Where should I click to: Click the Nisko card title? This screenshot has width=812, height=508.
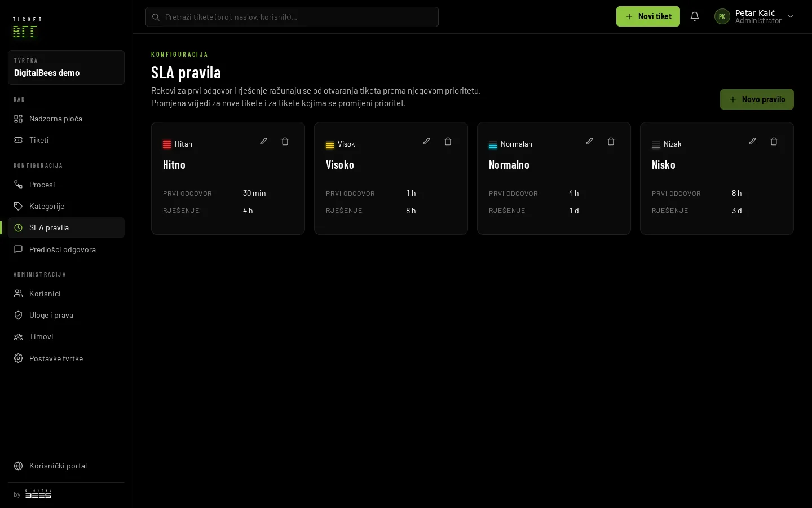click(664, 165)
